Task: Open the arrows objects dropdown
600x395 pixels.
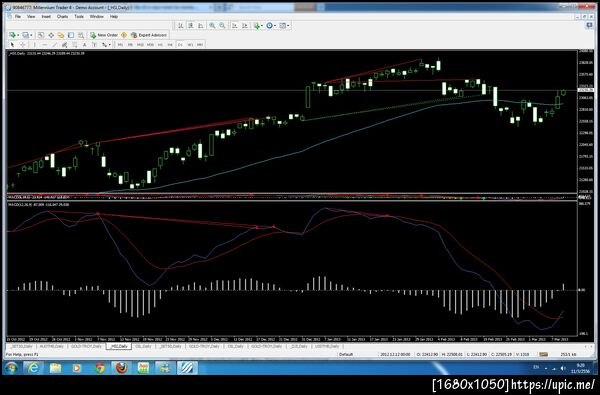Action: (106, 44)
